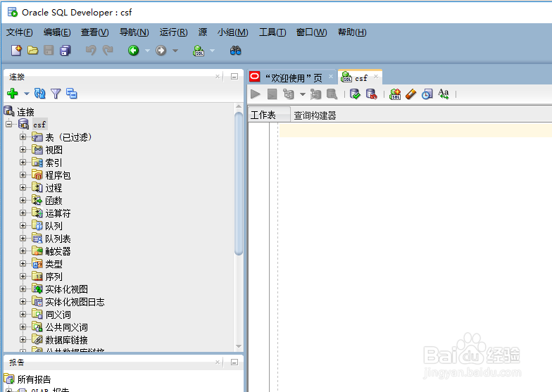The image size is (552, 392).
Task: Select the csf worksheet tab
Action: pos(361,77)
